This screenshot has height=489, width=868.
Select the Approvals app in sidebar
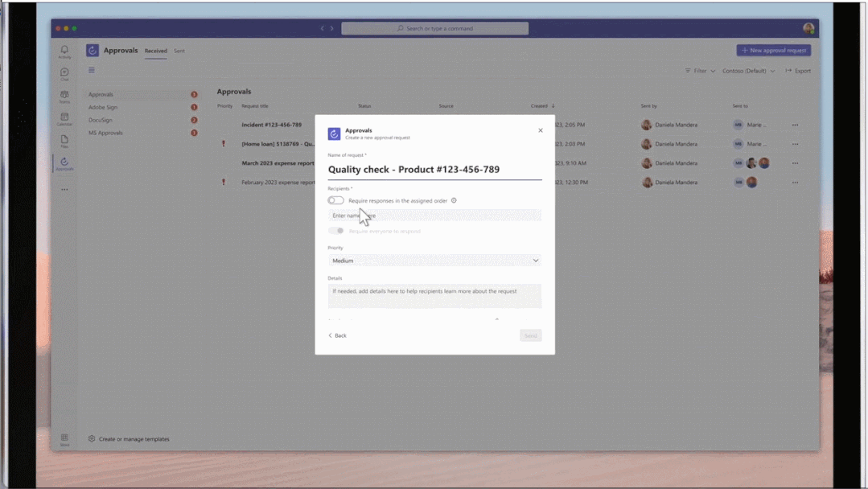point(64,164)
